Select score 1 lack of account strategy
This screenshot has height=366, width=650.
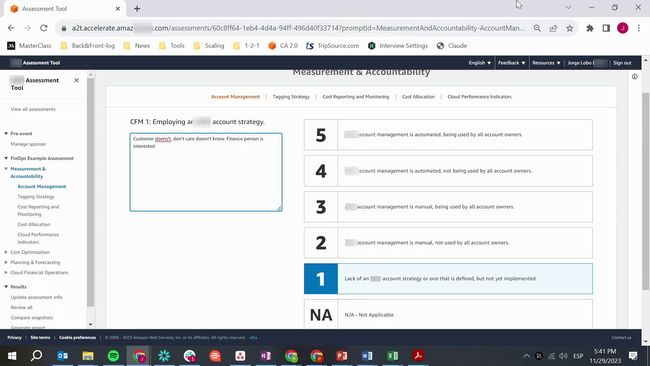448,279
